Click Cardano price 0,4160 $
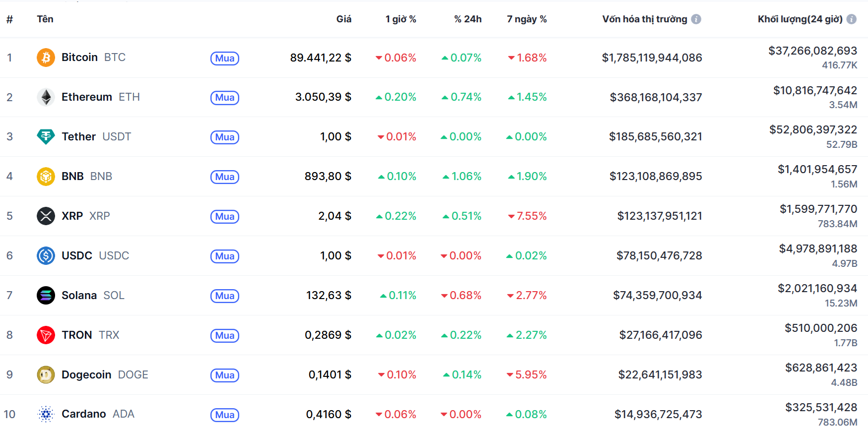 point(329,414)
